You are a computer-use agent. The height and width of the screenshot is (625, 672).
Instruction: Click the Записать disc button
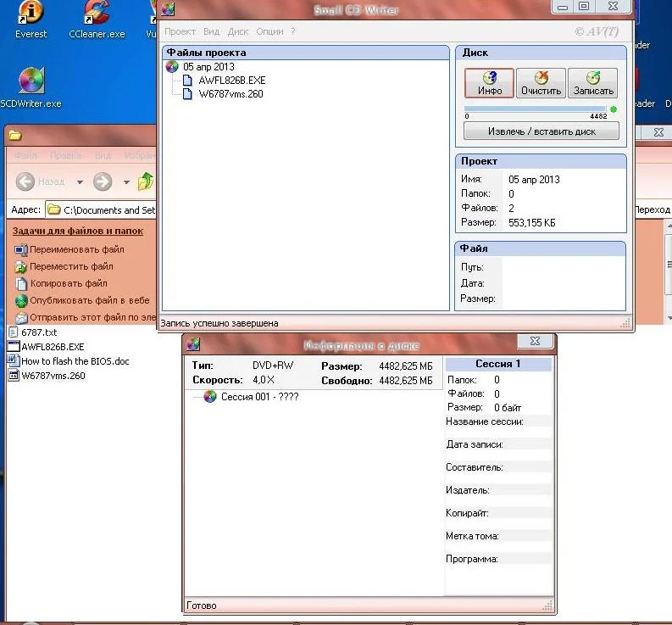pos(593,83)
